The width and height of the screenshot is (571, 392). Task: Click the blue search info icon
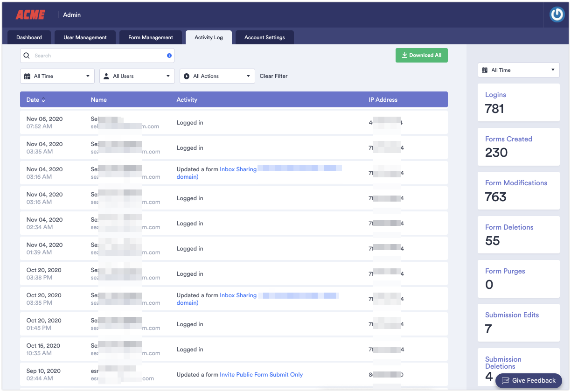pyautogui.click(x=169, y=56)
